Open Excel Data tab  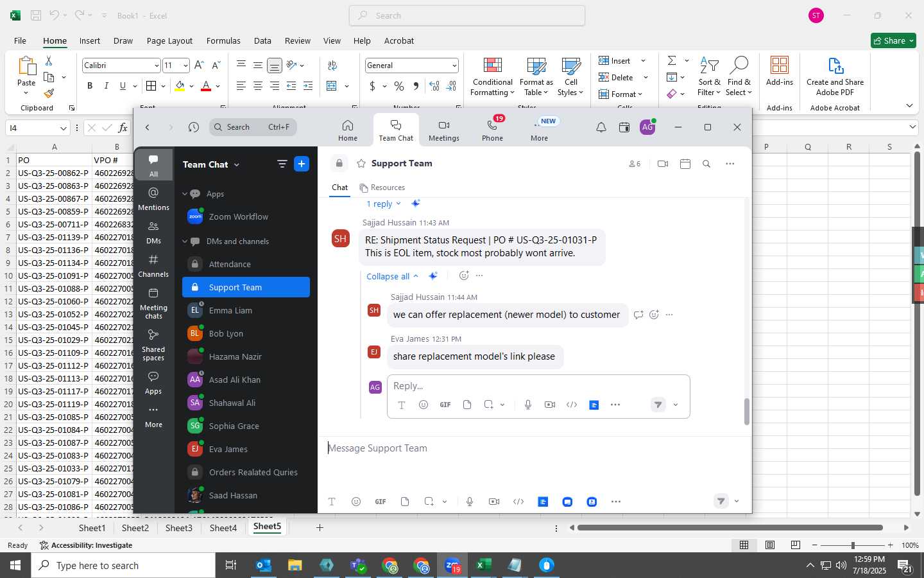(x=262, y=40)
